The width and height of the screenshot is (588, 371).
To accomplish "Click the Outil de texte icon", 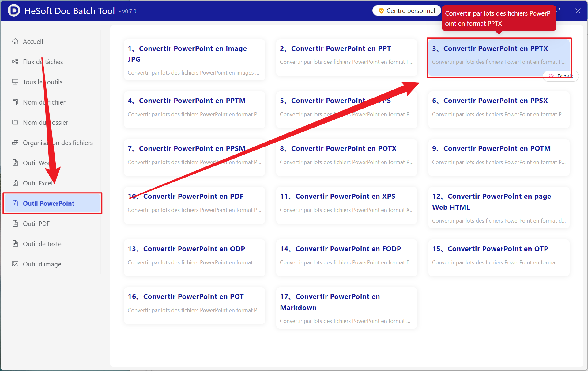I will tap(15, 244).
